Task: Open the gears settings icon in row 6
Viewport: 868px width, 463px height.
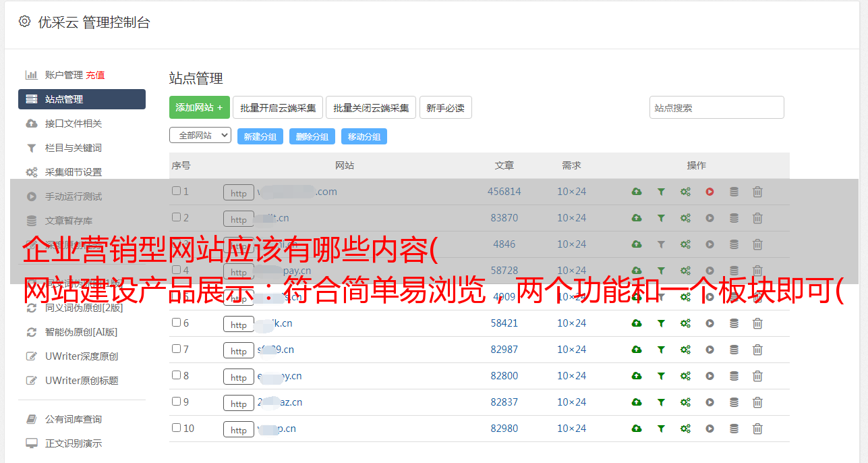Action: coord(685,323)
